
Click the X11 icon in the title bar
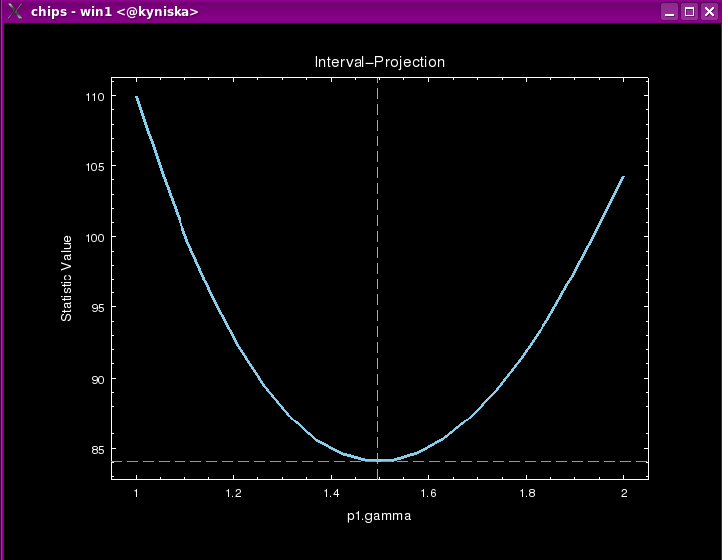pyautogui.click(x=15, y=12)
